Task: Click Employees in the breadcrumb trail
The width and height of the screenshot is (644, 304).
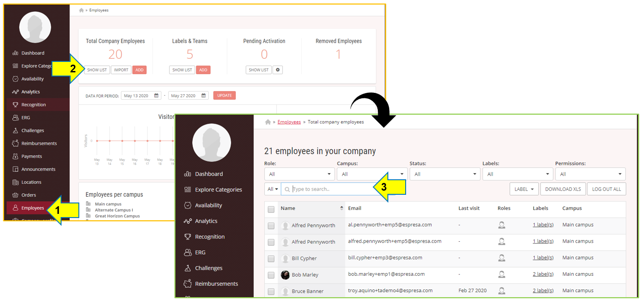Action: click(x=289, y=122)
